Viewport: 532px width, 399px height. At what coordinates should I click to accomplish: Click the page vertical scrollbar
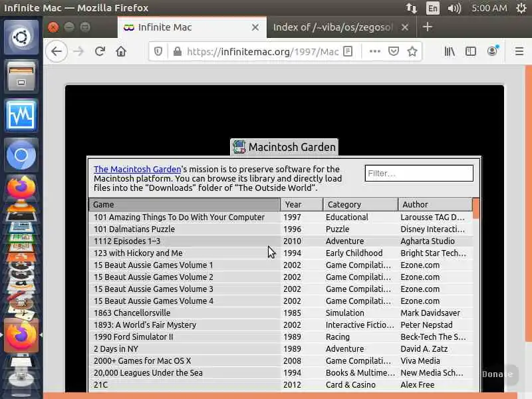(528, 203)
